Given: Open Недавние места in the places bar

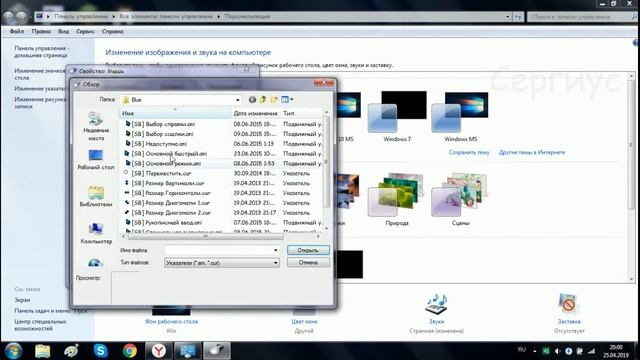Looking at the screenshot, I should coord(96,127).
